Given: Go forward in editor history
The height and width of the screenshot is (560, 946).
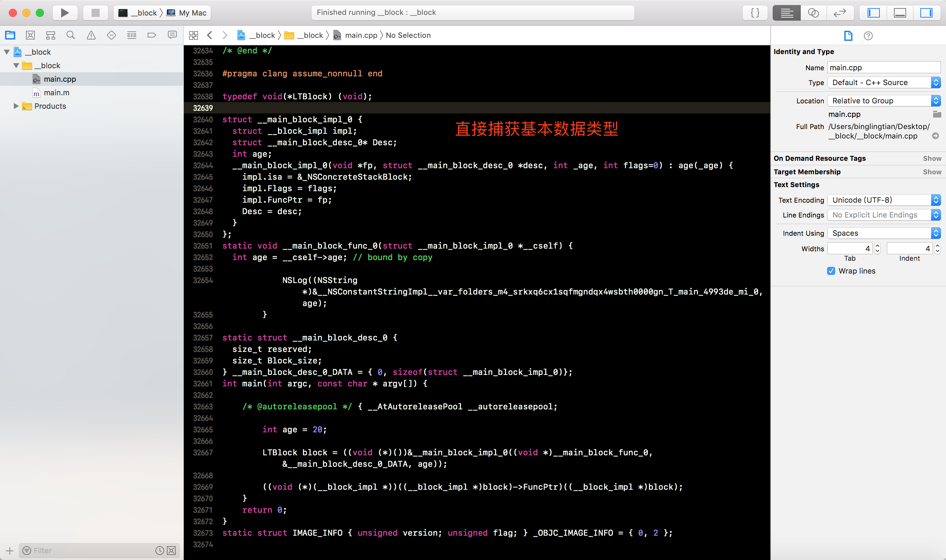Looking at the screenshot, I should 225,35.
